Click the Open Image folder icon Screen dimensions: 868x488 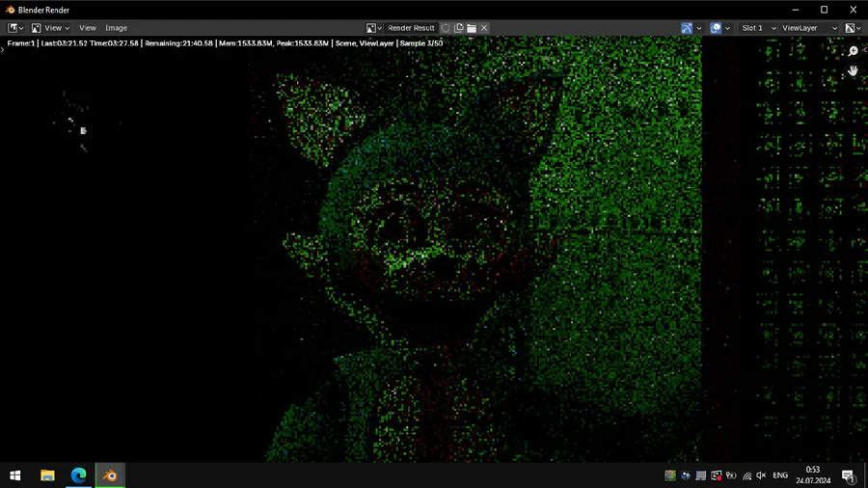coord(472,28)
